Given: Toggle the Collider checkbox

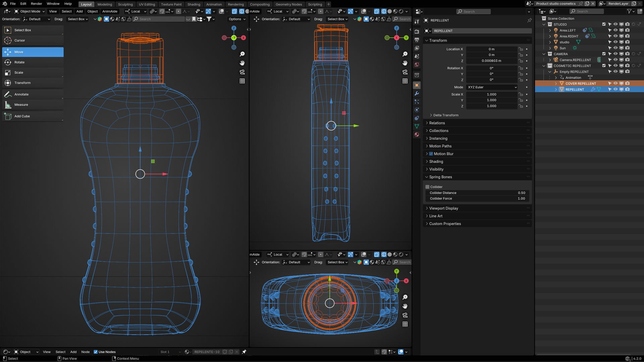Looking at the screenshot, I should point(427,187).
